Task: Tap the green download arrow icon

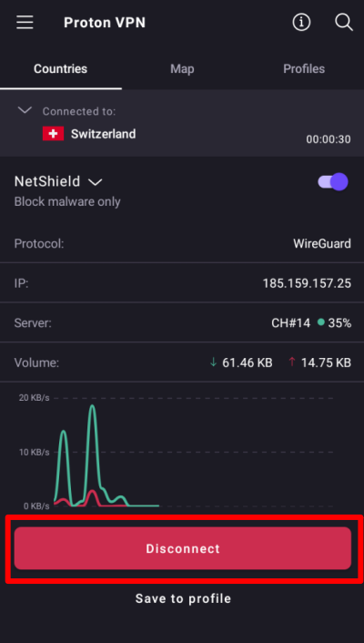Action: pyautogui.click(x=213, y=362)
